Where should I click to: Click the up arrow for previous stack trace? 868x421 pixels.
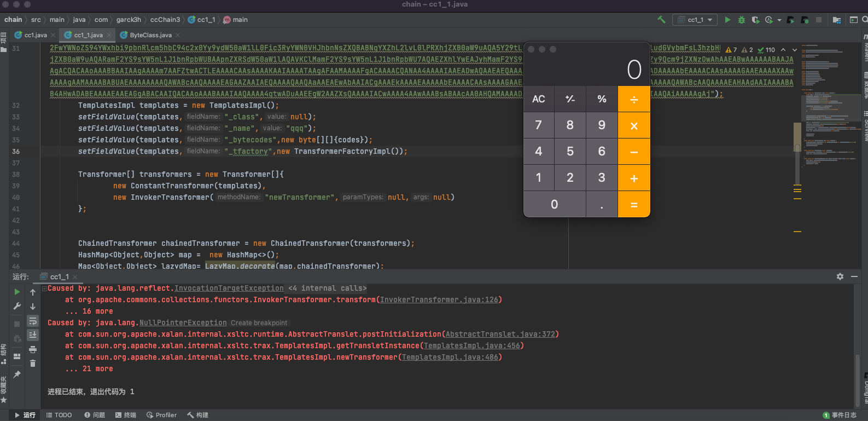click(33, 292)
